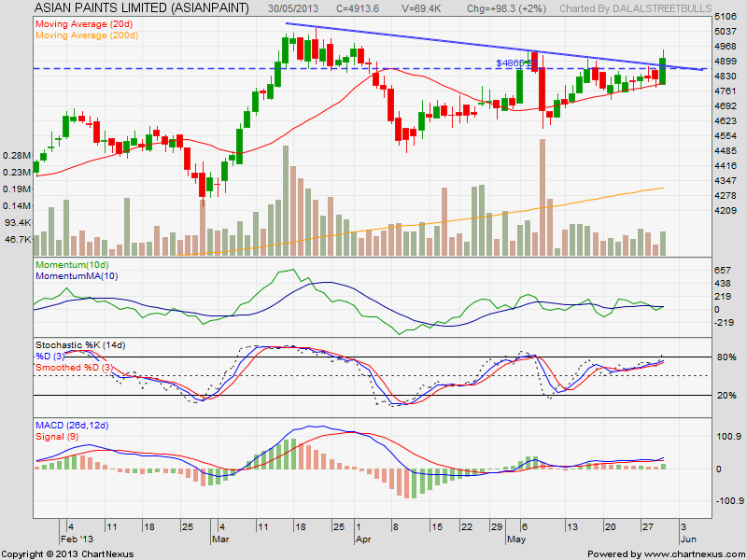Click the MACD (26d,12d) legend label
The width and height of the screenshot is (747, 560).
[x=72, y=426]
